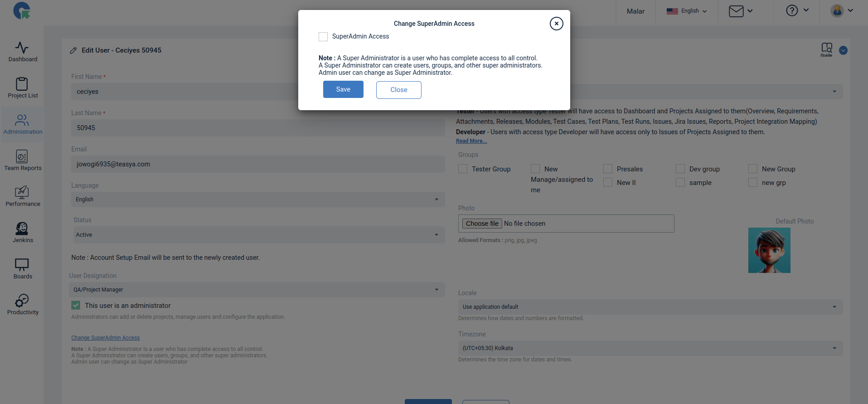Click the Malar username in header

point(635,11)
